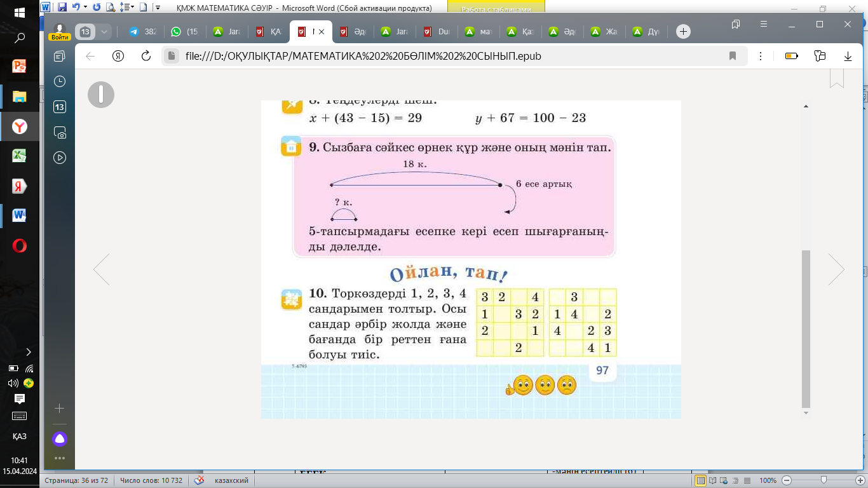Go to the previous EPUB page arrow
The image size is (868, 488).
(x=102, y=269)
